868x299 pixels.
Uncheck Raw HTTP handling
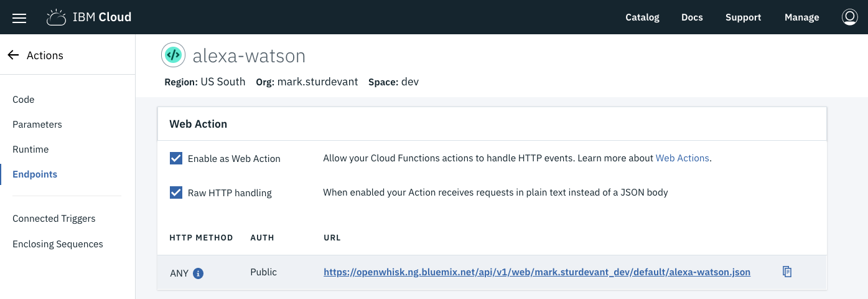tap(176, 192)
